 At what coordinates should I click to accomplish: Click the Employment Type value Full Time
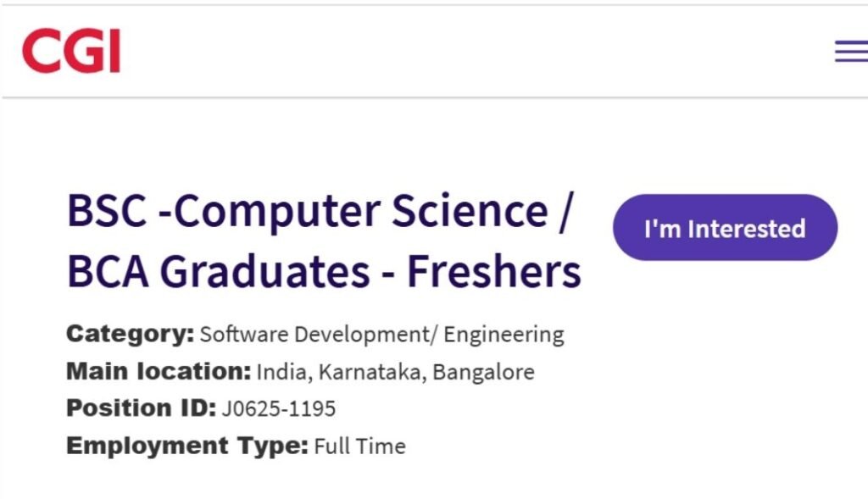[359, 446]
